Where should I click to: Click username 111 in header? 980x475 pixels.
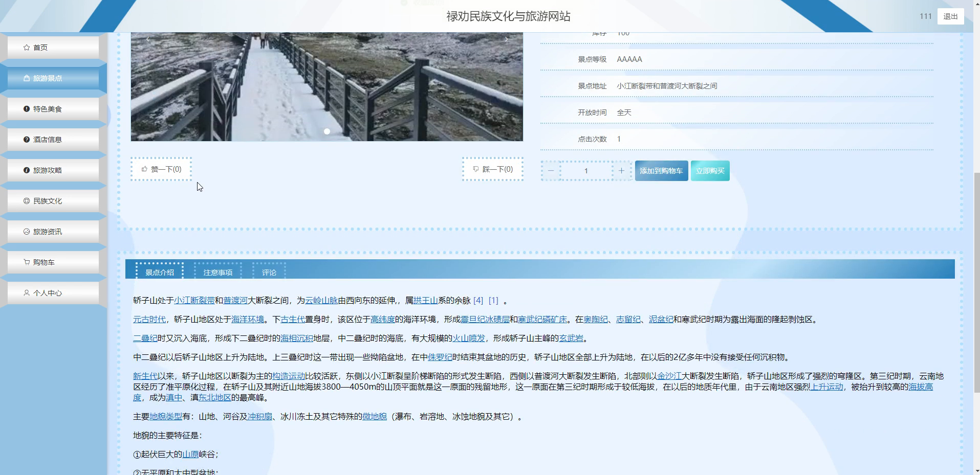925,16
